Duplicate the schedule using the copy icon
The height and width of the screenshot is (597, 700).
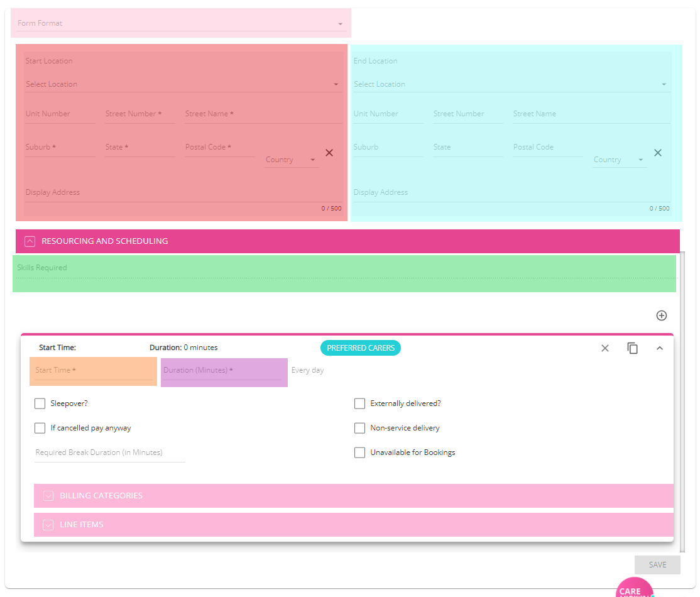[633, 348]
